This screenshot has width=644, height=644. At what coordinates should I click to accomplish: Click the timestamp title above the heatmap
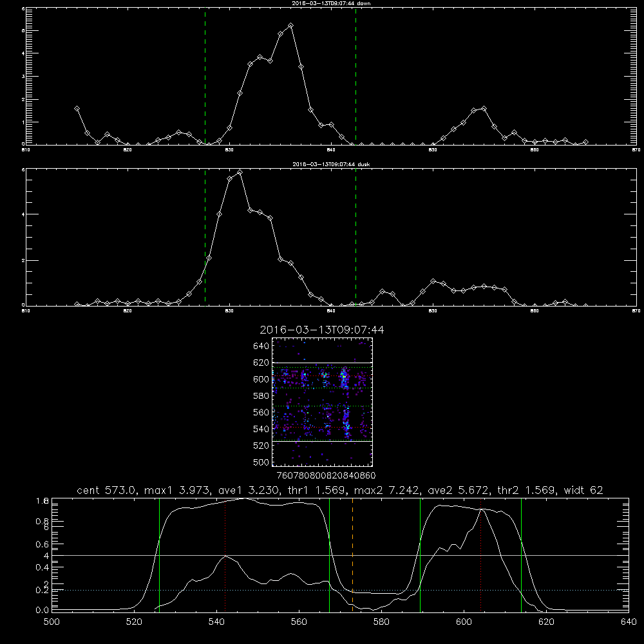coord(322,330)
